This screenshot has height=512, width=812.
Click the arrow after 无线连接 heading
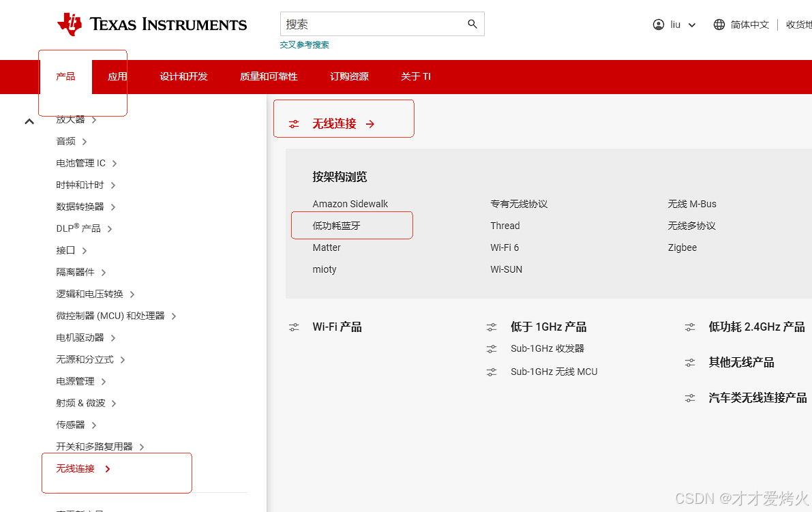coord(370,124)
